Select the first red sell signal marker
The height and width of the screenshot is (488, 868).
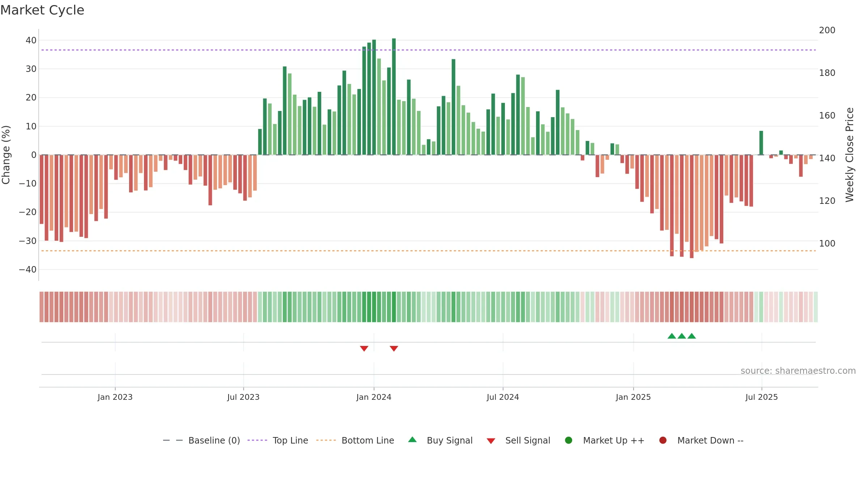(364, 348)
